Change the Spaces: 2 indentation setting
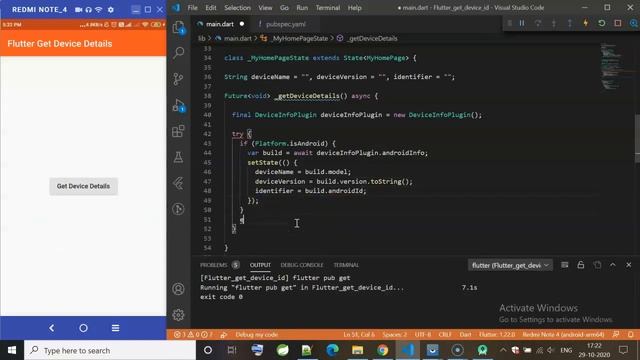The image size is (640, 360). [394, 335]
